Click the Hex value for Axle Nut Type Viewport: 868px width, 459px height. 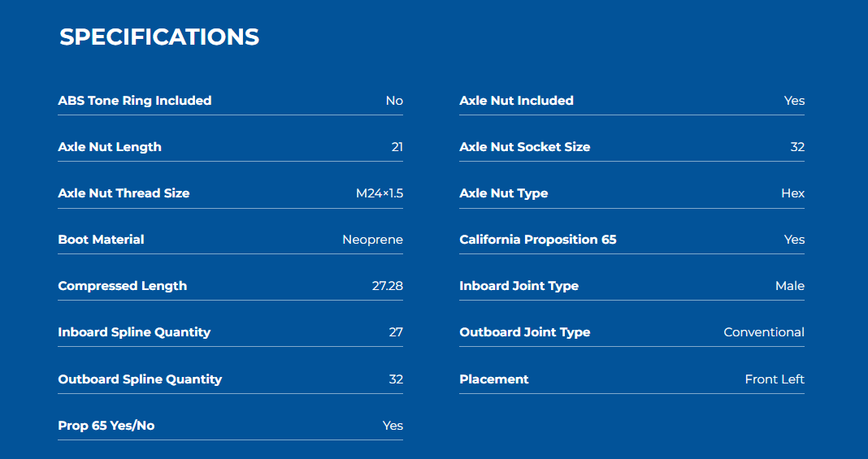[x=792, y=193]
